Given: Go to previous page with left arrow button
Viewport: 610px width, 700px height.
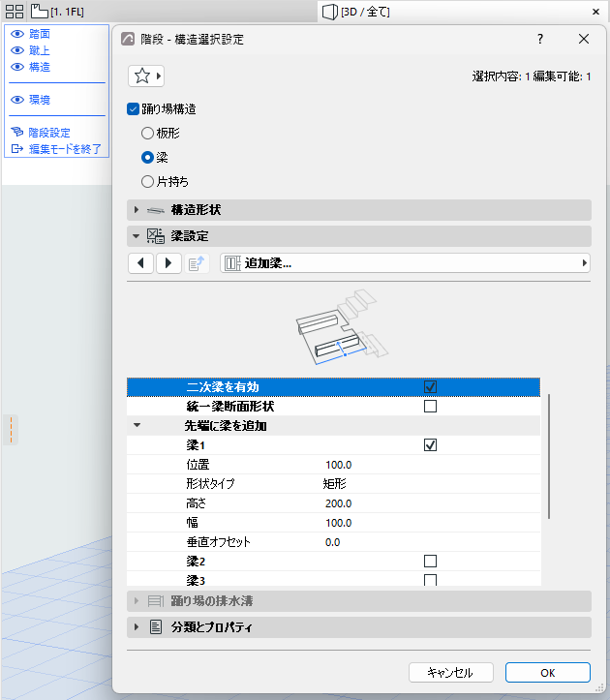Looking at the screenshot, I should coord(141,263).
